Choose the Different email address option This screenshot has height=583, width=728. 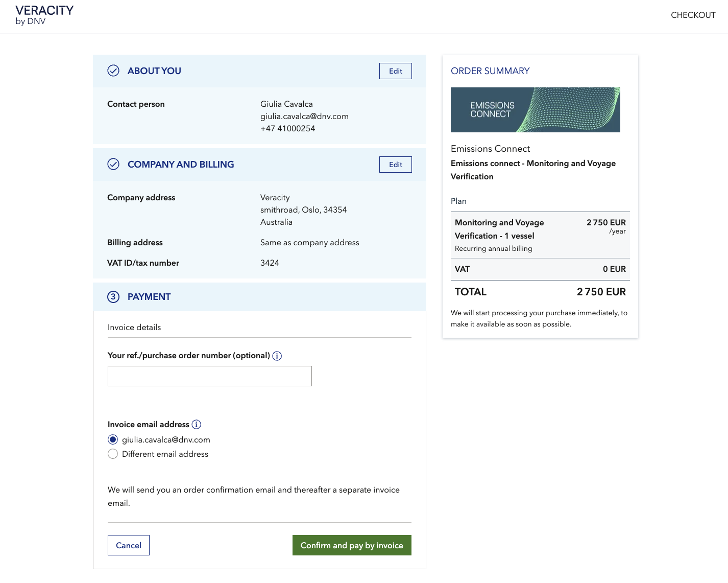pyautogui.click(x=113, y=454)
